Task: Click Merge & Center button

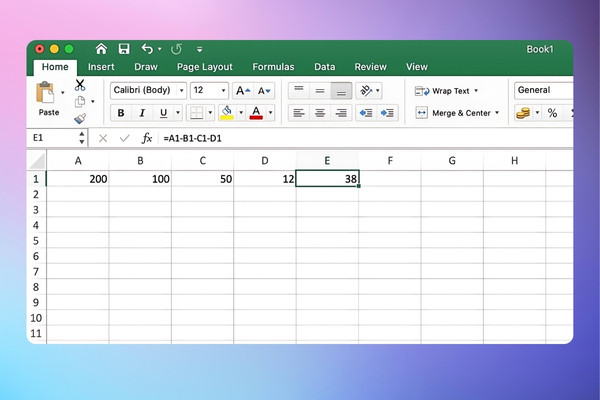Action: (453, 113)
